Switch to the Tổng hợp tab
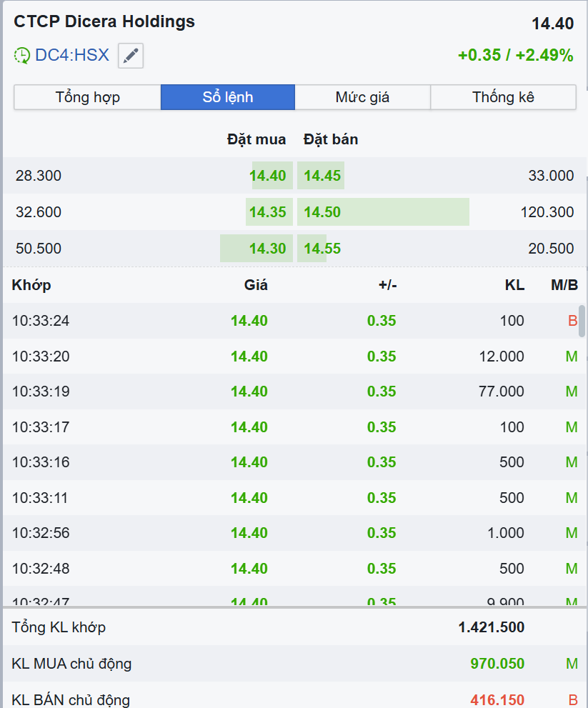 pyautogui.click(x=87, y=97)
